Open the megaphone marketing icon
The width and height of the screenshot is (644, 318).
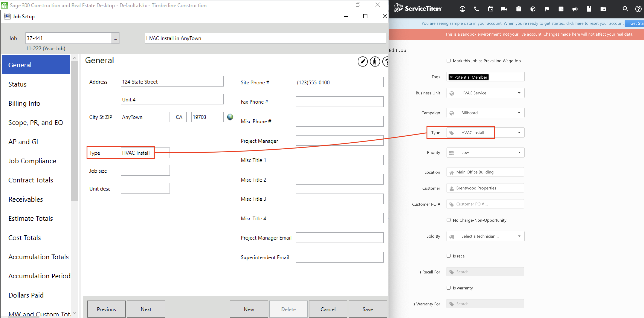575,9
